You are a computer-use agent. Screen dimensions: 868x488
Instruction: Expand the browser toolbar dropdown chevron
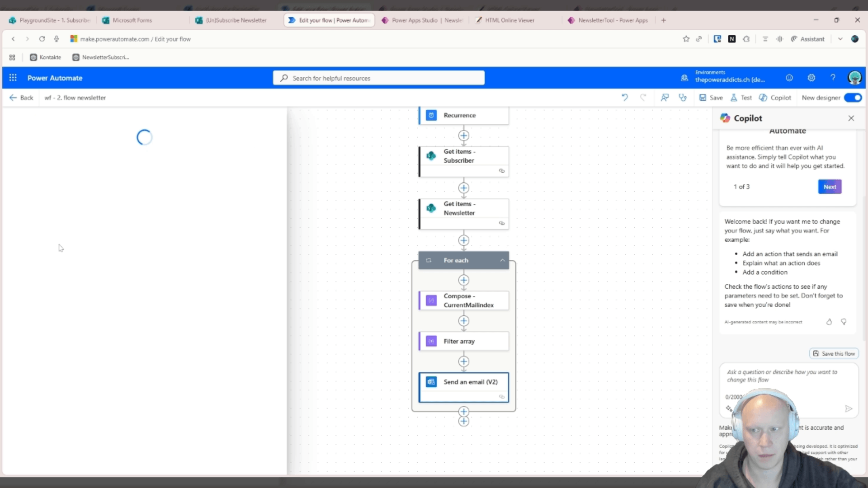tap(840, 39)
